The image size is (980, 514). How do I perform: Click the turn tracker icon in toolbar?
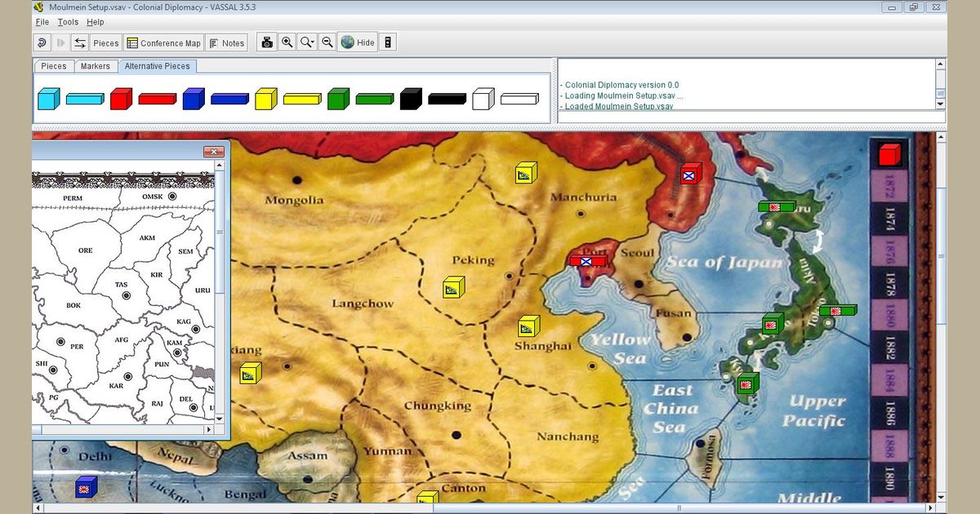388,42
